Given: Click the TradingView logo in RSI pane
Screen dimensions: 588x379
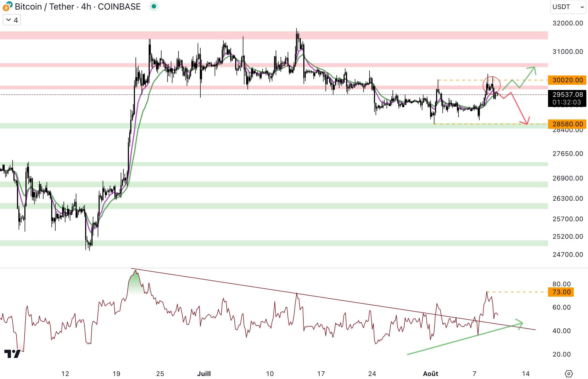Looking at the screenshot, I should [x=13, y=354].
